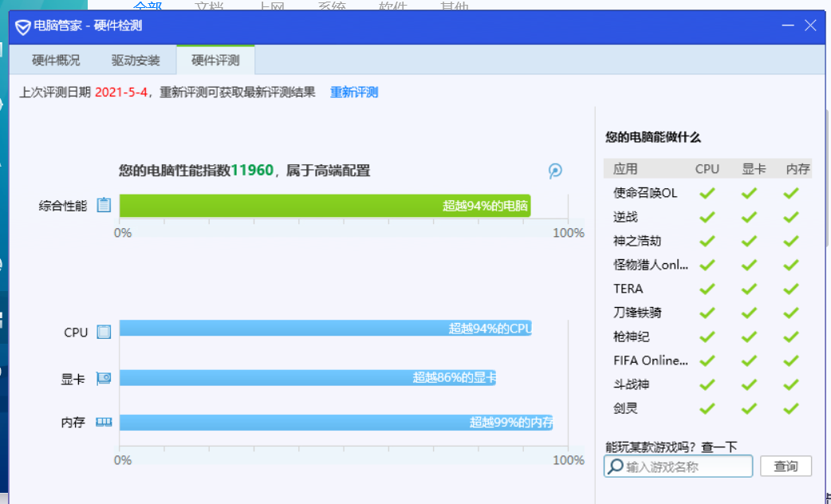The width and height of the screenshot is (831, 504).
Task: Minimize the 硬件检测 window
Action: tap(788, 26)
